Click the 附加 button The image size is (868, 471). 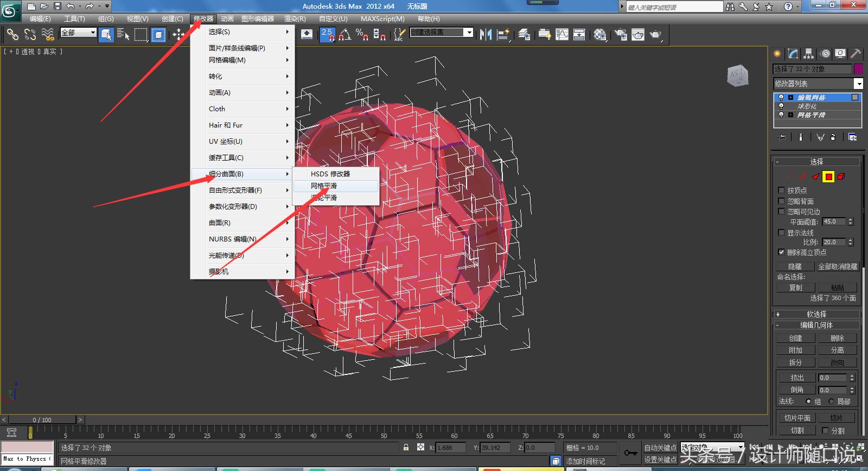coord(795,350)
